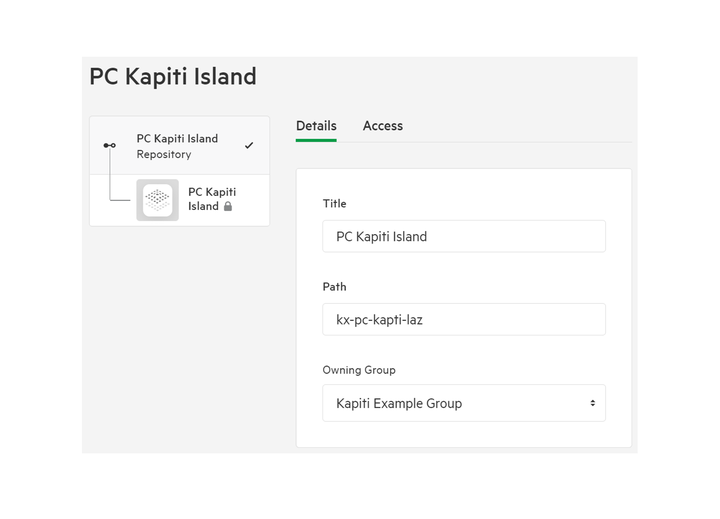Click the Repository subtitle text in sidebar
The image size is (720, 519).
pyautogui.click(x=164, y=154)
